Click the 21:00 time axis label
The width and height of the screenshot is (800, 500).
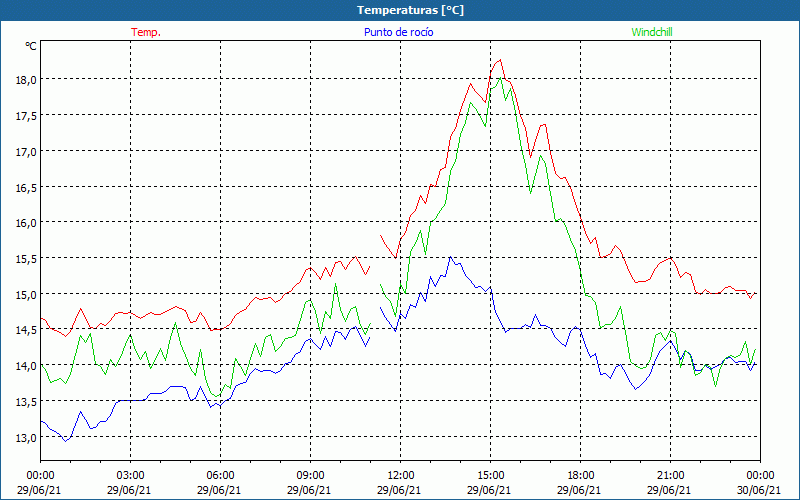tap(670, 476)
